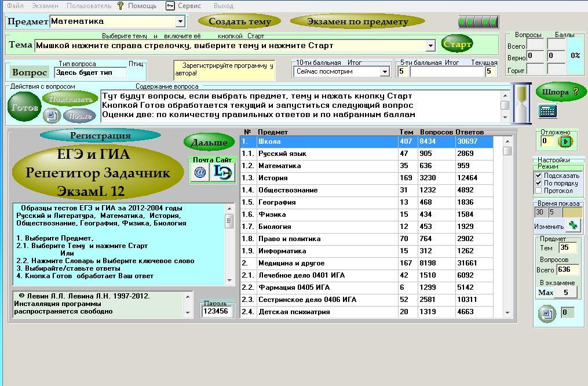
Task: Open the Пользователь menu
Action: coord(89,6)
